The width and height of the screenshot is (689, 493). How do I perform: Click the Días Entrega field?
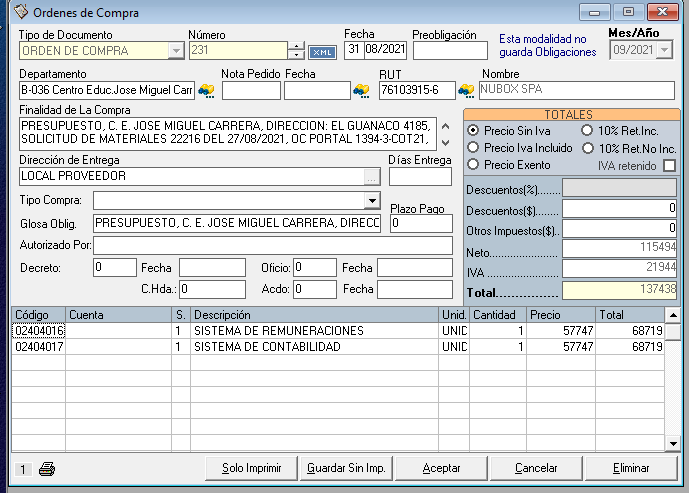point(421,177)
